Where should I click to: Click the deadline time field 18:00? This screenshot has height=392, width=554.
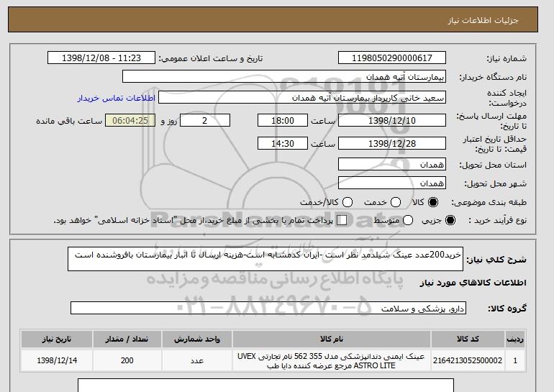click(283, 120)
